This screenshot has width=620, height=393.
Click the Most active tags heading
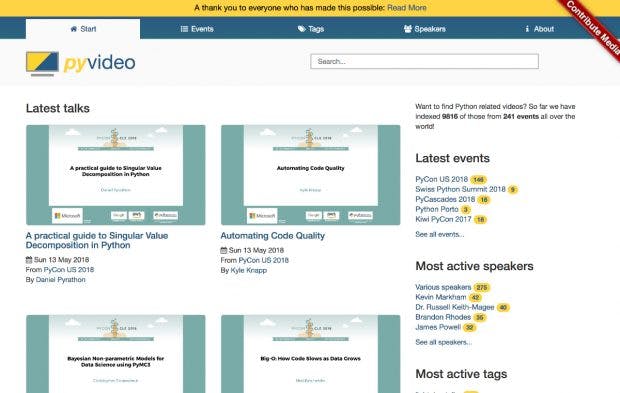tap(461, 374)
